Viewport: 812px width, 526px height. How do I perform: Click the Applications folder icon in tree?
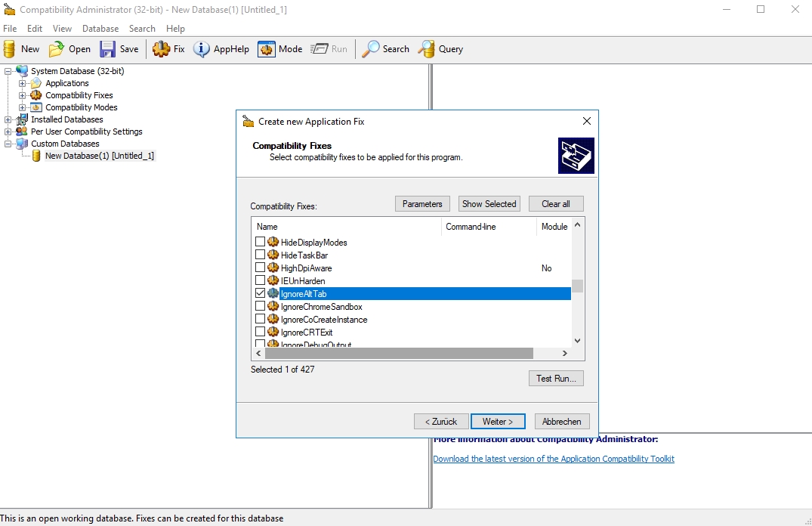(36, 83)
